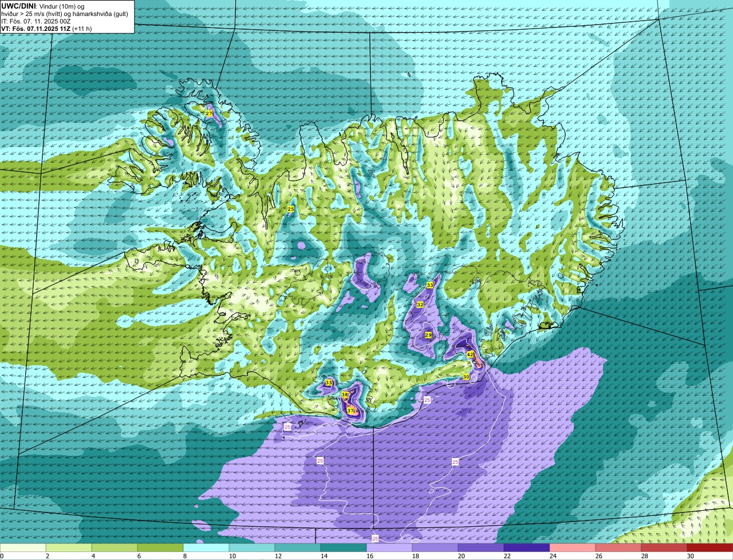Click the yellow gust label 37

[x=350, y=411]
